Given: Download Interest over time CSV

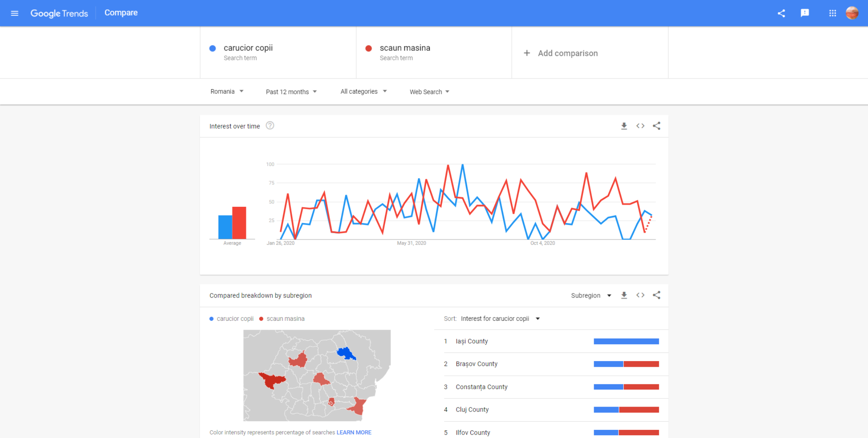Looking at the screenshot, I should (624, 126).
